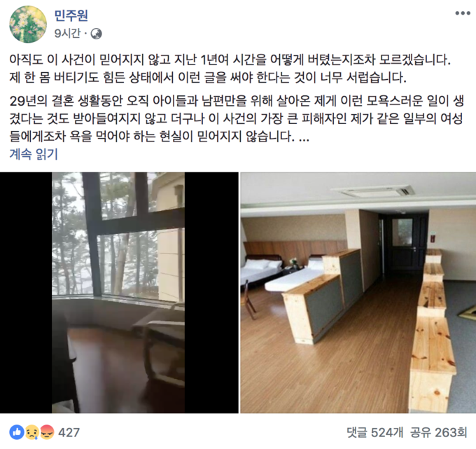
Task: Click the 민주원 profile picture
Action: tap(28, 25)
